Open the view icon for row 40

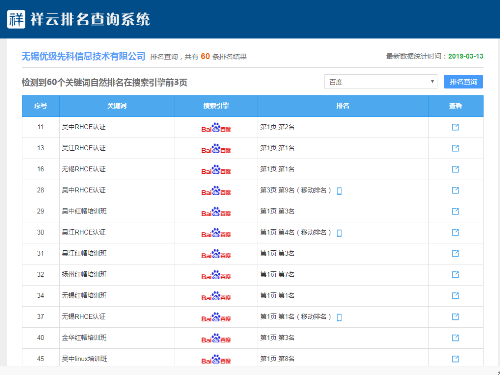point(455,338)
